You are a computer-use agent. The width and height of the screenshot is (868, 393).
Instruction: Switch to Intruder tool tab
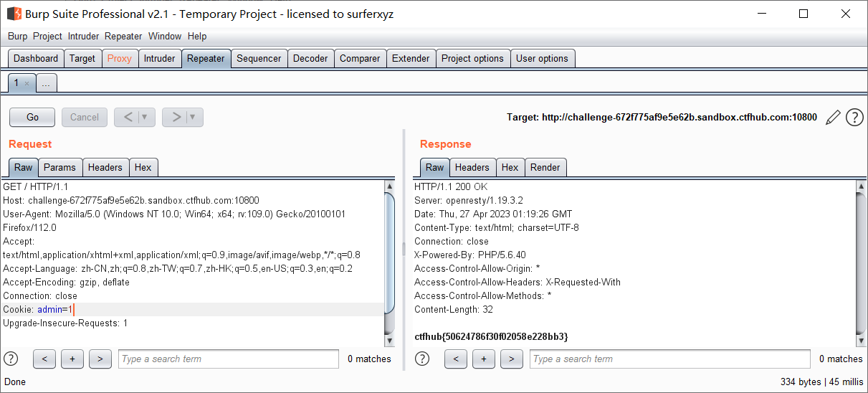point(159,59)
